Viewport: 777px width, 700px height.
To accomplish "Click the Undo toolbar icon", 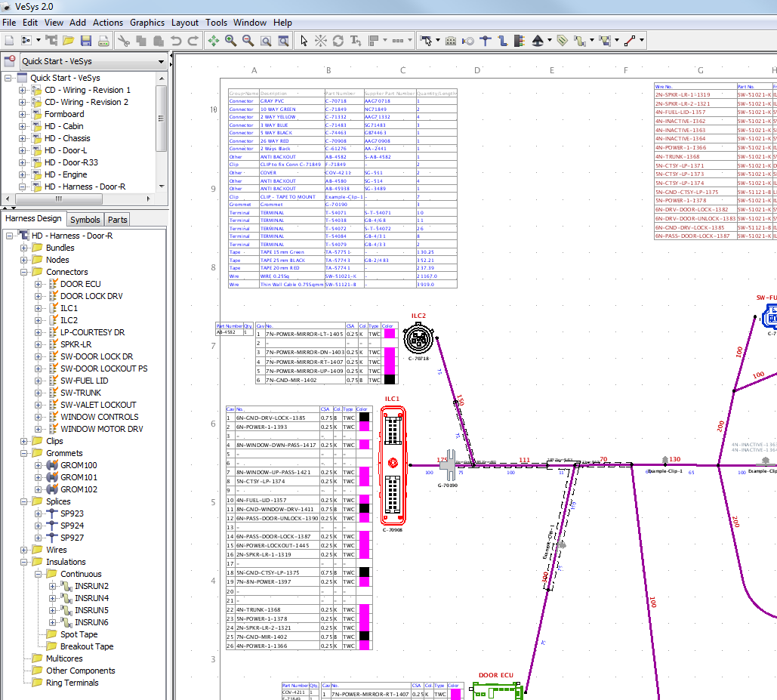I will click(177, 39).
